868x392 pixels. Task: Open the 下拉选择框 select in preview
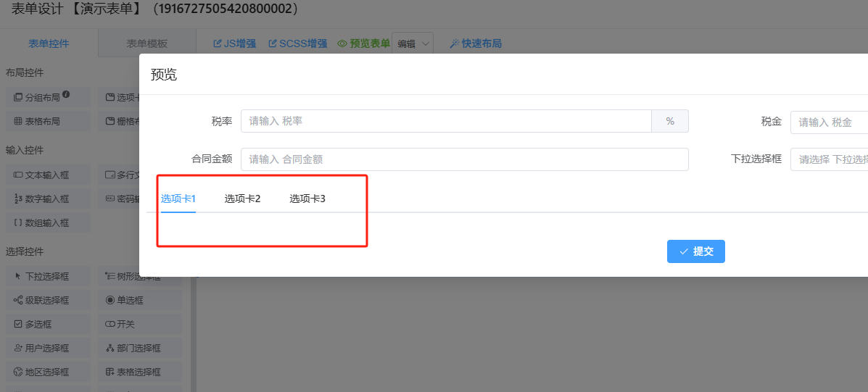pyautogui.click(x=830, y=159)
